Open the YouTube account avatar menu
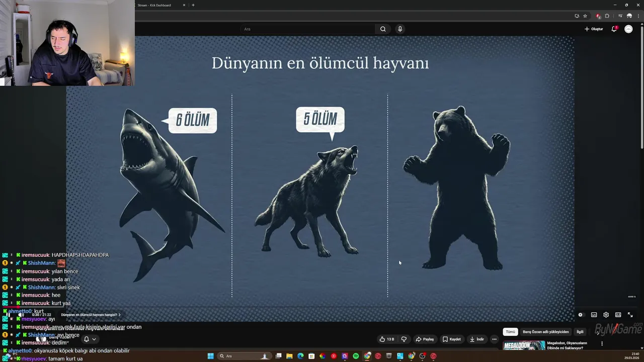This screenshot has height=362, width=644. pos(628,29)
